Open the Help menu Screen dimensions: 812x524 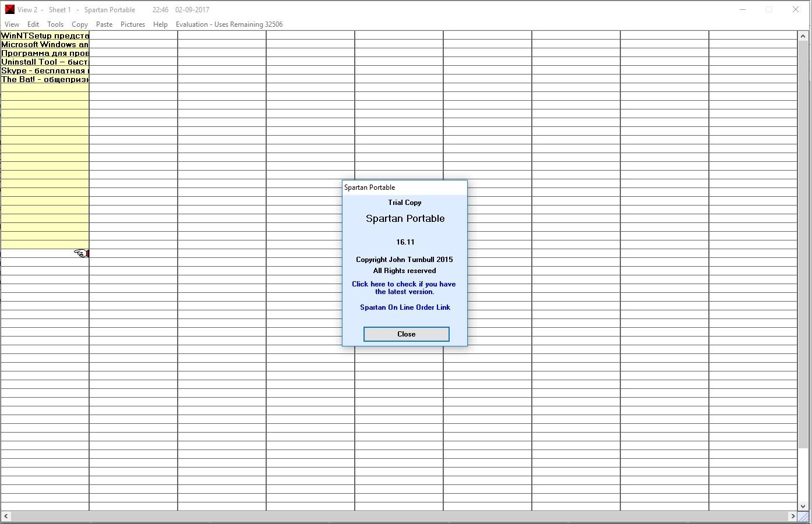160,24
